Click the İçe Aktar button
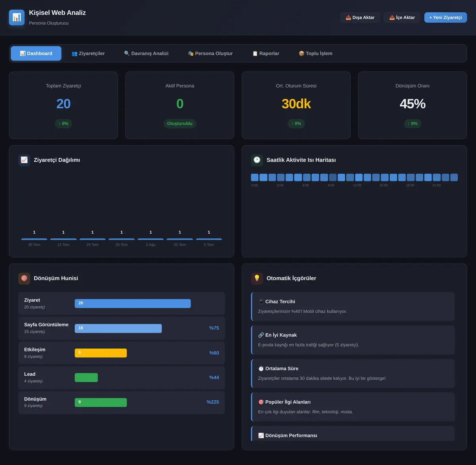 (x=402, y=17)
